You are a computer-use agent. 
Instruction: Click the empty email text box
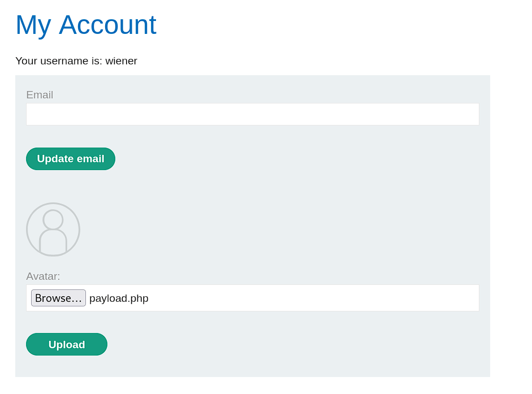tap(252, 114)
